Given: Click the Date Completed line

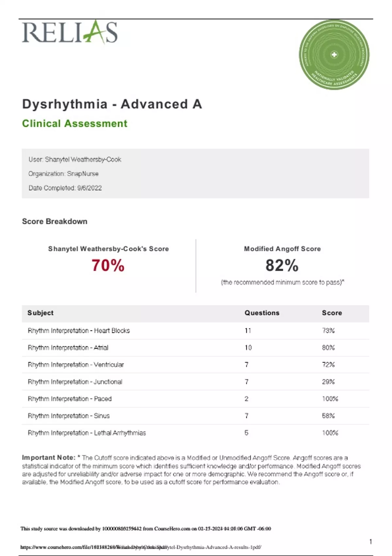Looking at the screenshot, I should [x=65, y=188].
